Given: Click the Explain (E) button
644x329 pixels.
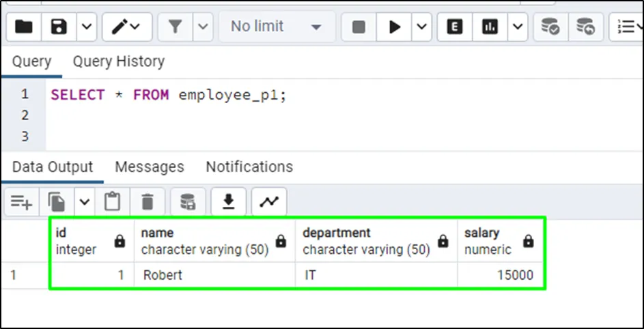Looking at the screenshot, I should (x=455, y=27).
